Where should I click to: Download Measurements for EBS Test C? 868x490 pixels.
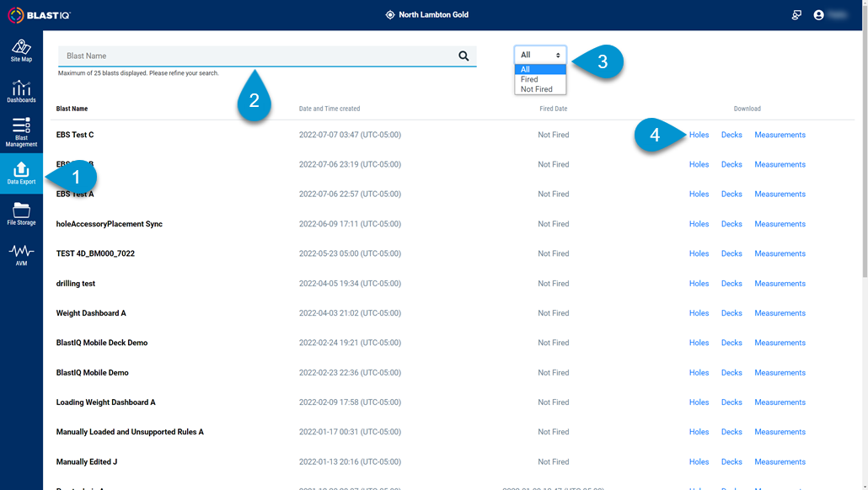click(x=780, y=135)
